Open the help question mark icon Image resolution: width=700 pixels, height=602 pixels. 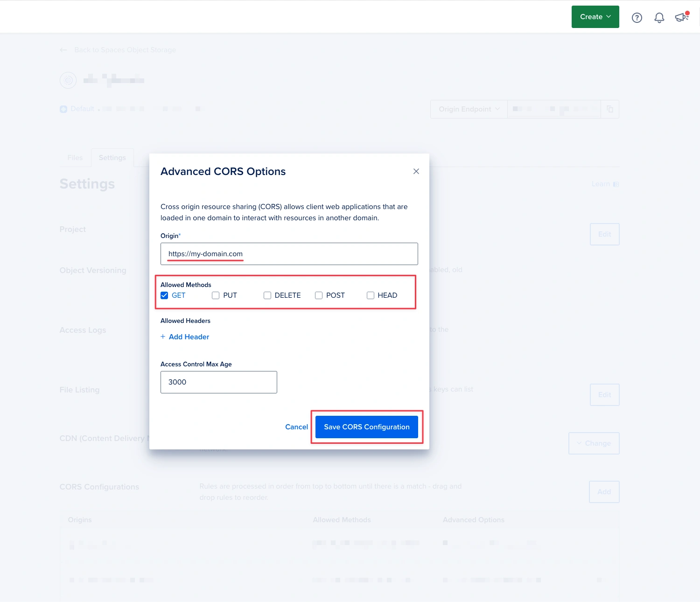(637, 17)
